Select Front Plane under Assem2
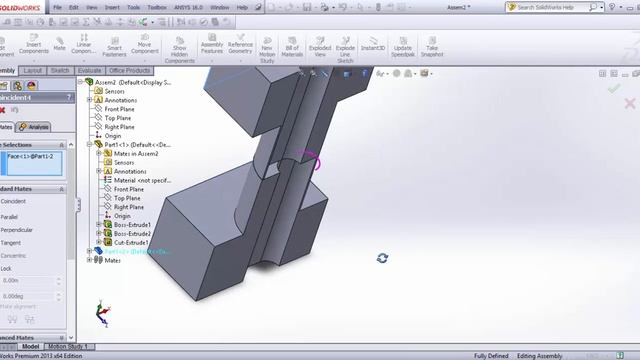The image size is (640, 360). click(119, 109)
